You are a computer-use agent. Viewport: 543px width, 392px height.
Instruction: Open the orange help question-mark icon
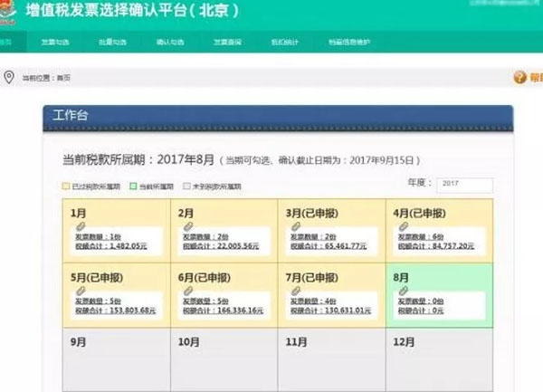(x=519, y=77)
